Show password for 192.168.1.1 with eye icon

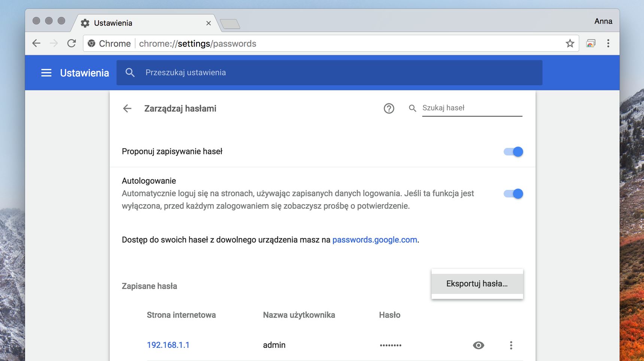pos(479,345)
